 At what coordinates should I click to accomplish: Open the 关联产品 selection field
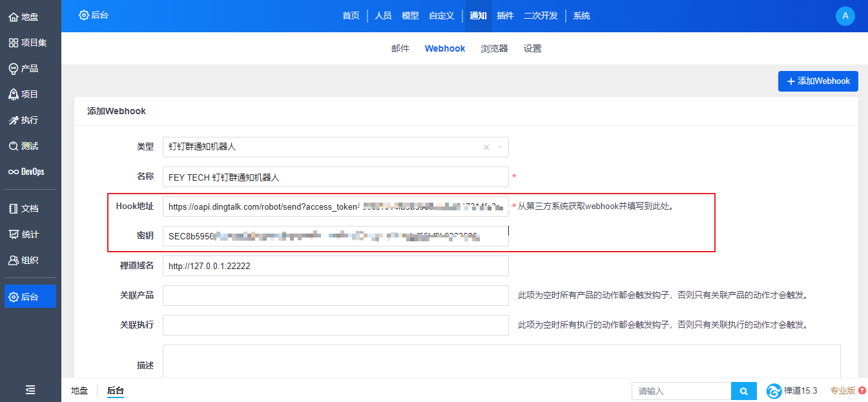point(335,296)
